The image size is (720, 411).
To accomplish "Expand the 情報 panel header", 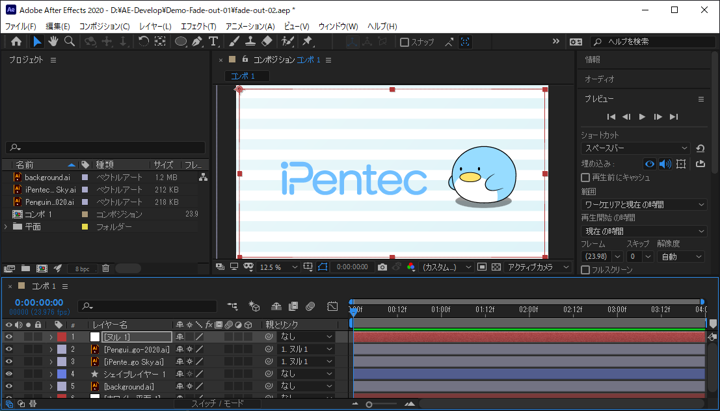I will [x=592, y=60].
